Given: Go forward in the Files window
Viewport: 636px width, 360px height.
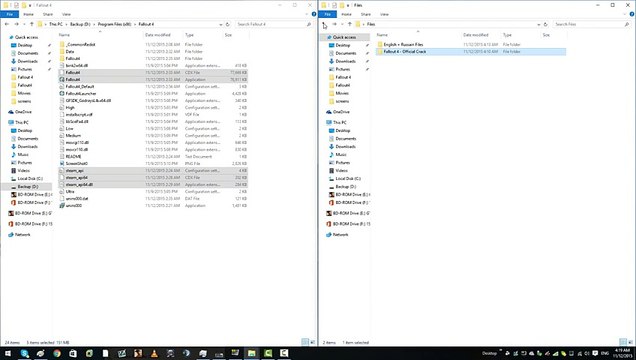Looking at the screenshot, I should tap(334, 24).
